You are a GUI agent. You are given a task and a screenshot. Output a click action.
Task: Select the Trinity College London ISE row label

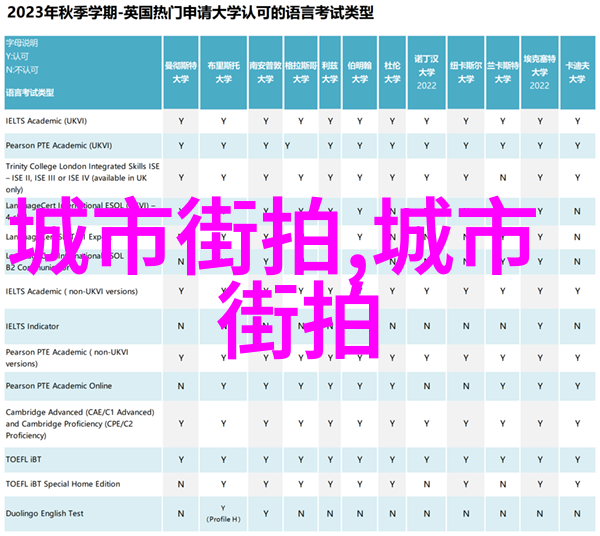click(x=82, y=178)
